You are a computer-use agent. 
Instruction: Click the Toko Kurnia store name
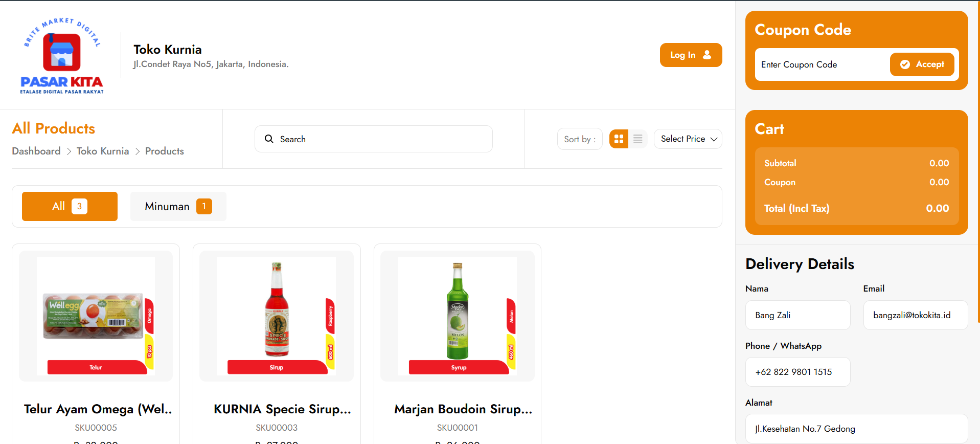point(168,50)
